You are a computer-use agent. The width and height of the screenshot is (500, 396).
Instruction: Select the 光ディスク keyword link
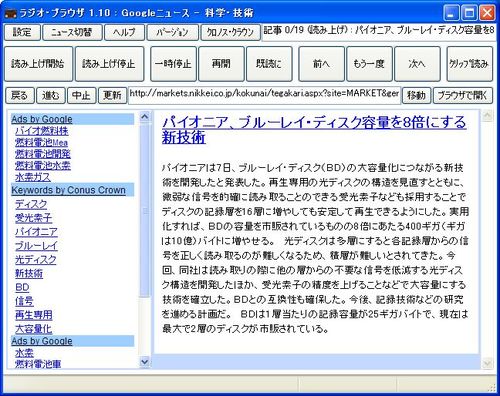(x=36, y=259)
